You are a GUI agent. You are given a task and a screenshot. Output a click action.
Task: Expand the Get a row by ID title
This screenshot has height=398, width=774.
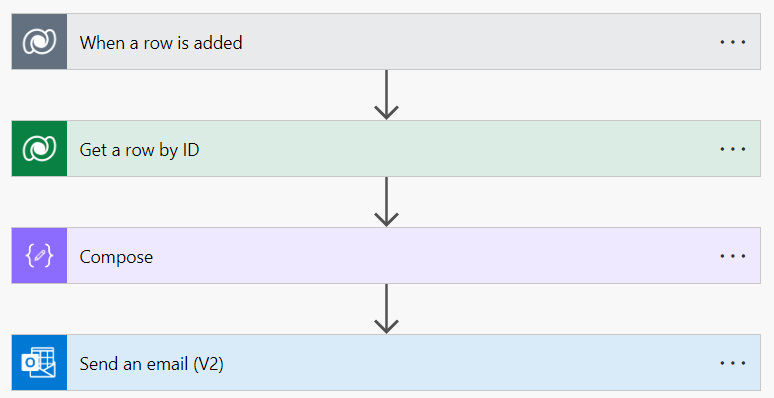point(139,150)
